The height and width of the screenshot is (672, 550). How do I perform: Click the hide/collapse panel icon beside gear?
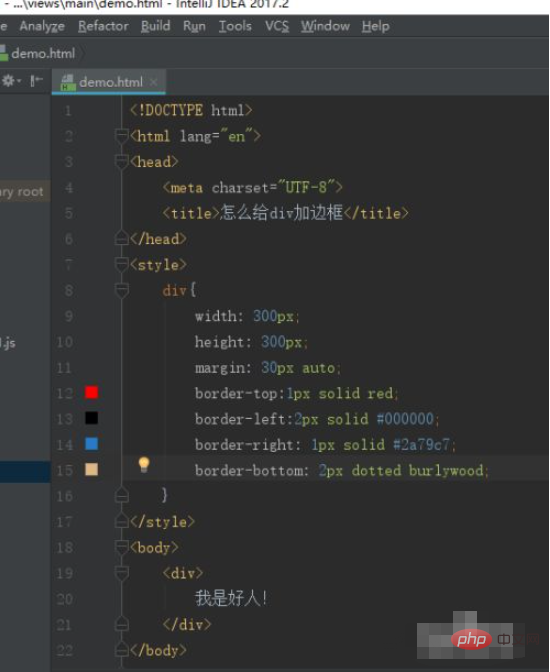click(36, 80)
